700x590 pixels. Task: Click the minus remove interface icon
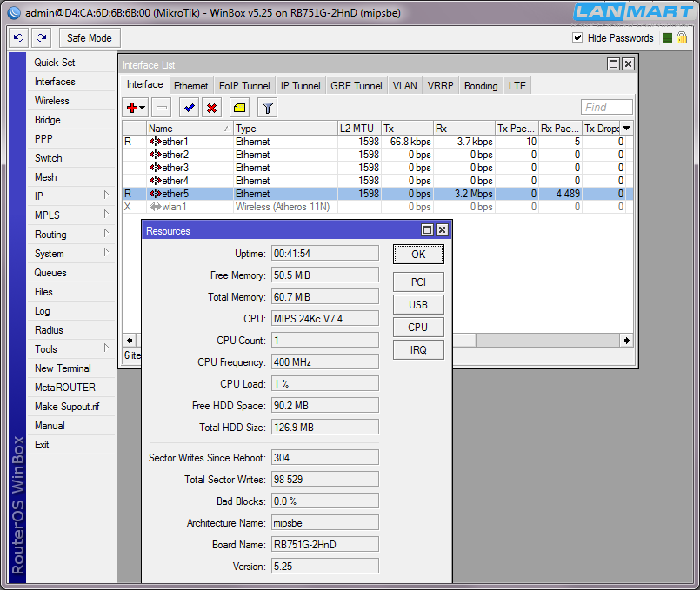click(x=161, y=108)
